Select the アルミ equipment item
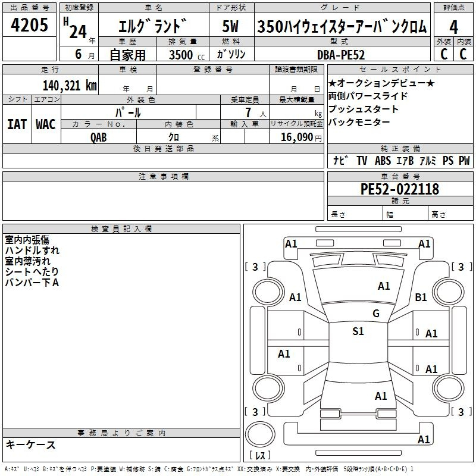 click(428, 160)
